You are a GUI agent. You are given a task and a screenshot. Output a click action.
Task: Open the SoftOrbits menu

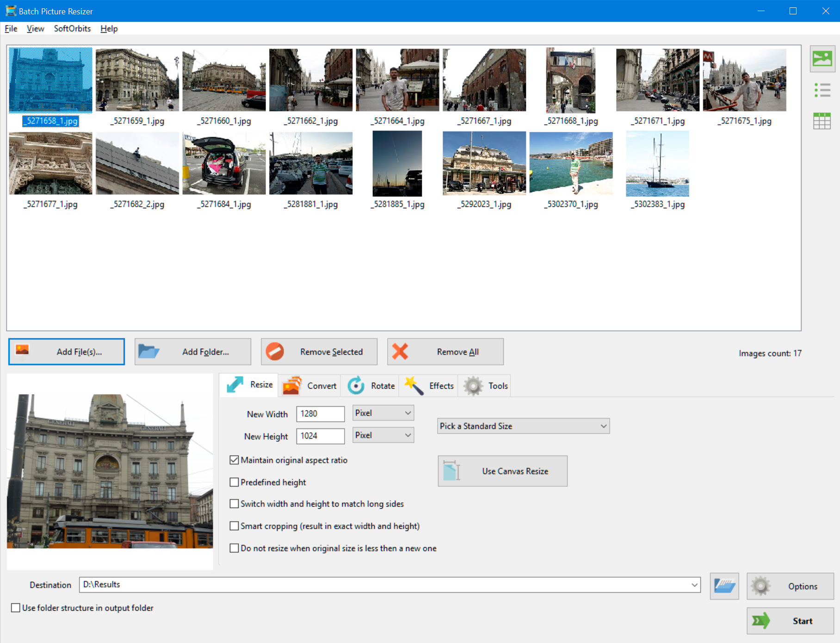72,28
